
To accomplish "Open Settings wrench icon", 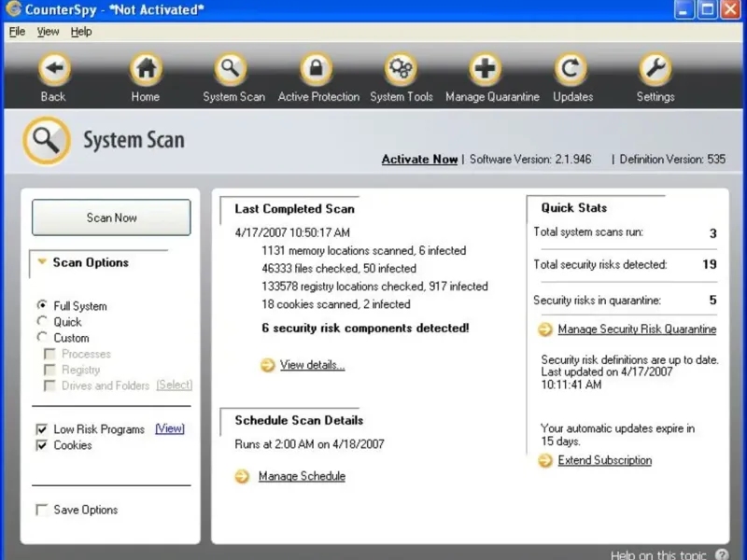I will [x=655, y=69].
